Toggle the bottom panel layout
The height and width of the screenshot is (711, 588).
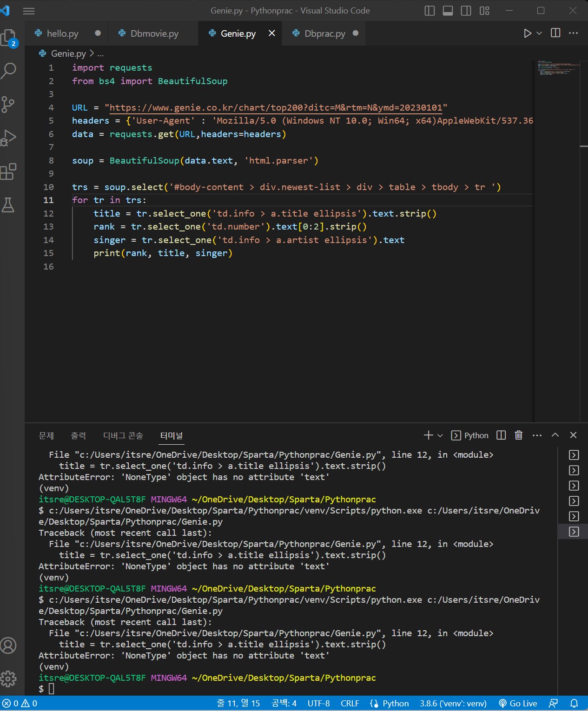coord(448,11)
